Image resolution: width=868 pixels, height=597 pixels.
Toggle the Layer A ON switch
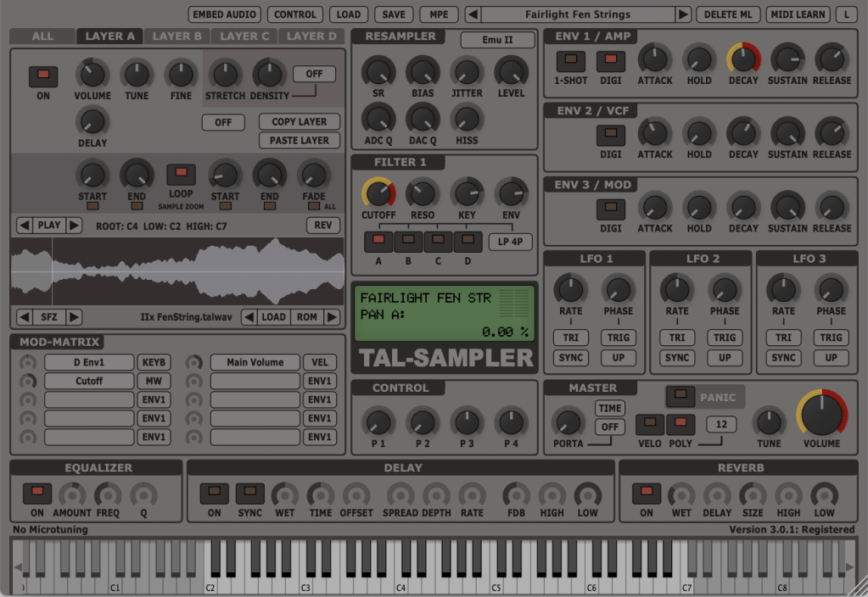[x=43, y=76]
